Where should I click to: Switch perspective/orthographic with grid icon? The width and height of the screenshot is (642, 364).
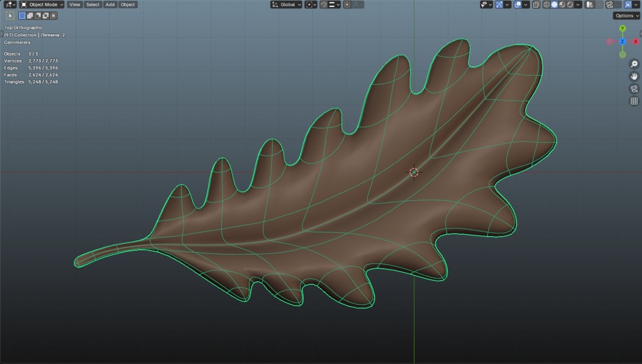point(634,101)
